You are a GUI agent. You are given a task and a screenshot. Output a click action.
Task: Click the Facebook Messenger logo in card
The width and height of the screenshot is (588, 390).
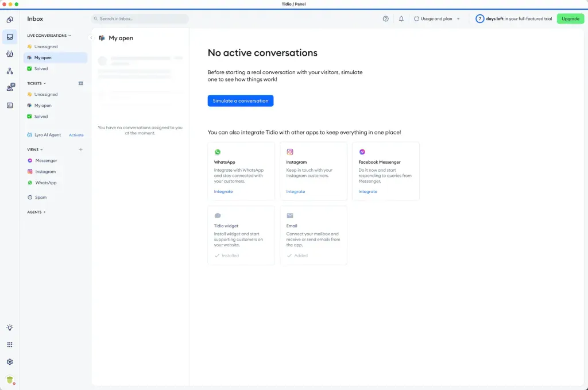pyautogui.click(x=362, y=152)
